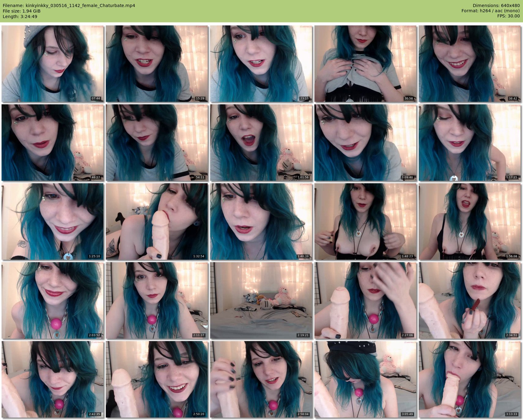The image size is (523, 420).
Task: Open the thumbnail marked 54:11
Action: 157,143
